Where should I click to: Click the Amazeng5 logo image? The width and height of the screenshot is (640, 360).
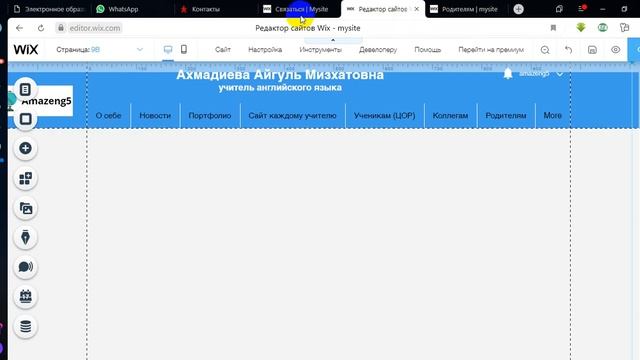pos(41,101)
